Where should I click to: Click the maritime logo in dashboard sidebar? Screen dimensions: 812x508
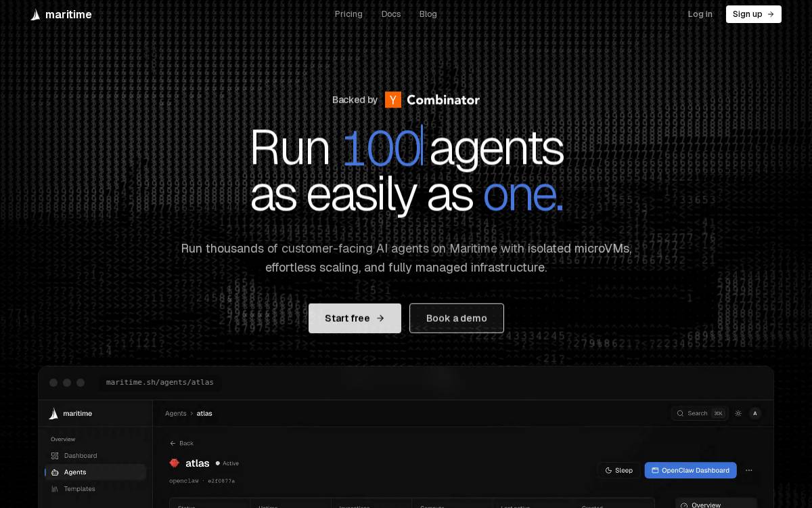click(70, 414)
